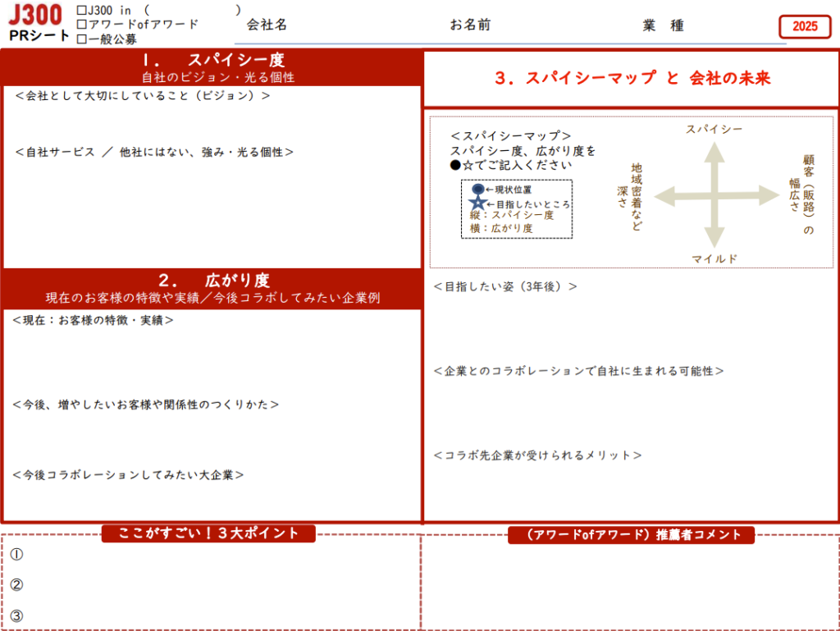840x631 pixels.
Task: Click the お名前 field label
Action: click(470, 25)
